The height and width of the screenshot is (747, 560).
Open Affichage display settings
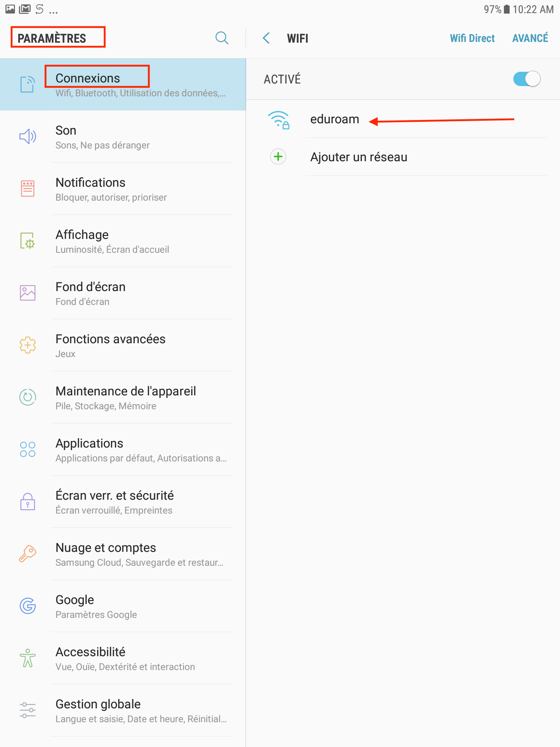click(123, 241)
